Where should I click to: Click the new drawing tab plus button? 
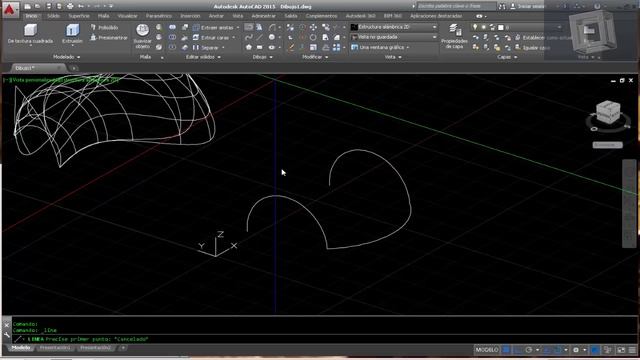click(74, 68)
